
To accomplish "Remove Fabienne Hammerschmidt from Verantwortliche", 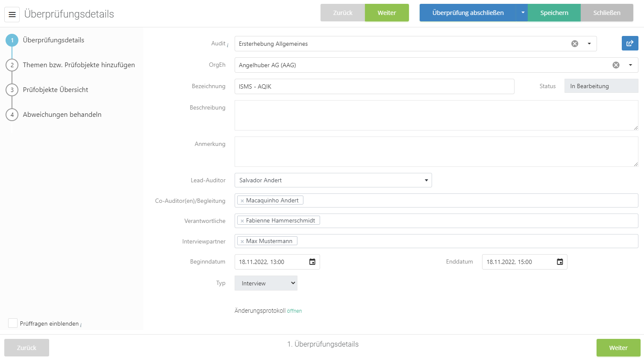I will tap(242, 221).
